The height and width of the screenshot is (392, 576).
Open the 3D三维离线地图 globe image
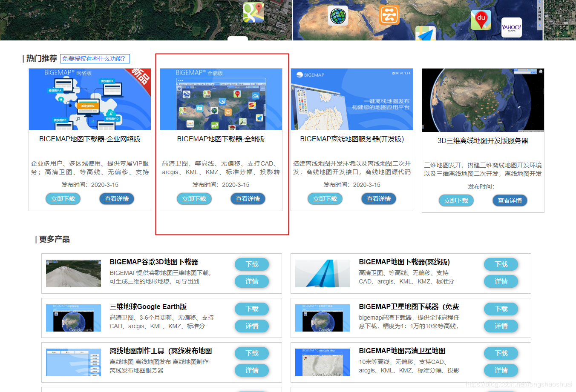483,100
